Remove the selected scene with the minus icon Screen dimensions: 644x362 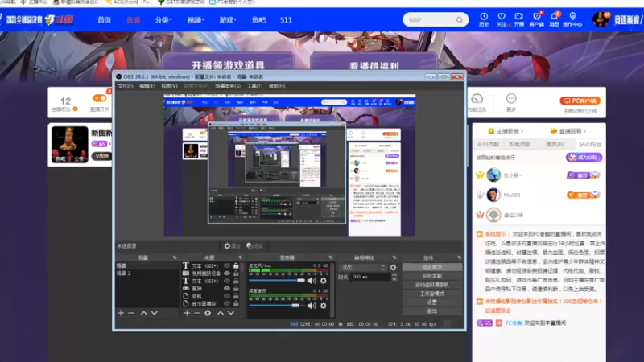[131, 313]
